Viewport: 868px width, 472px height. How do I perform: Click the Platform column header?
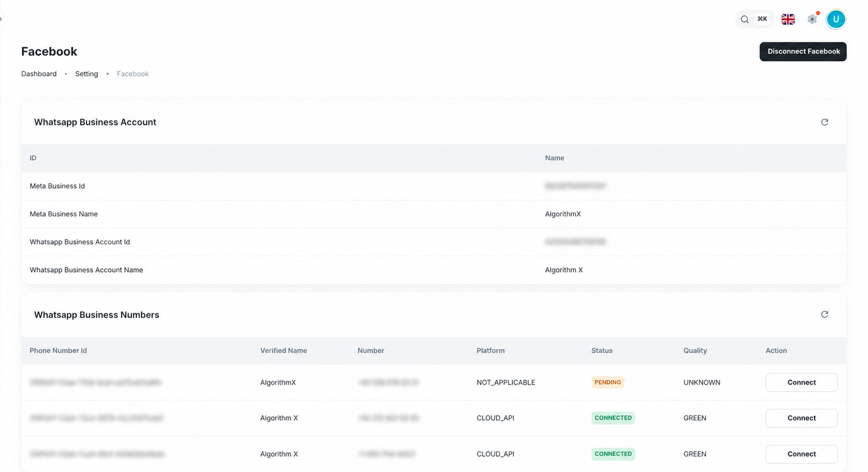[490, 351]
